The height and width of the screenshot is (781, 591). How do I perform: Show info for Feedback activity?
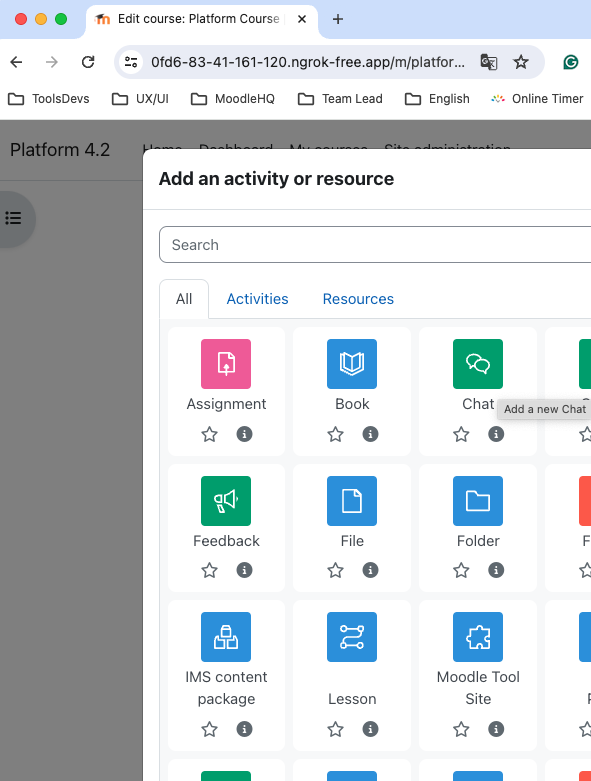pos(244,570)
